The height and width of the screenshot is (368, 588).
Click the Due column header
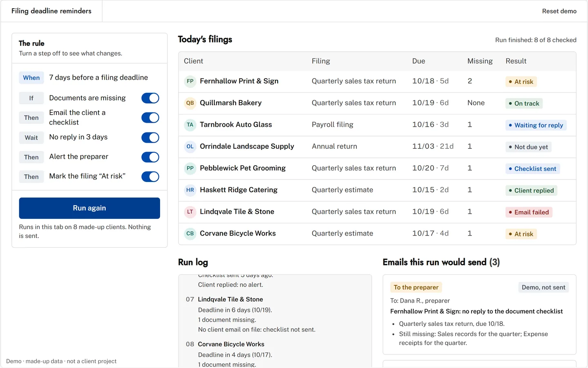click(x=419, y=61)
